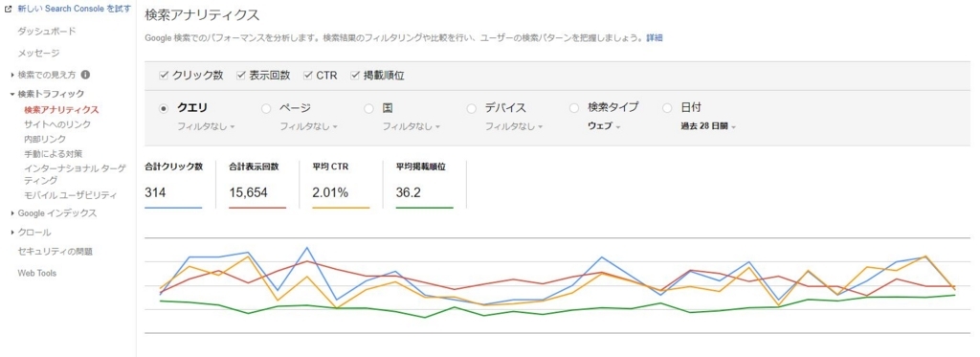
Task: Toggle the 表示回数 checkbox
Action: pyautogui.click(x=240, y=76)
